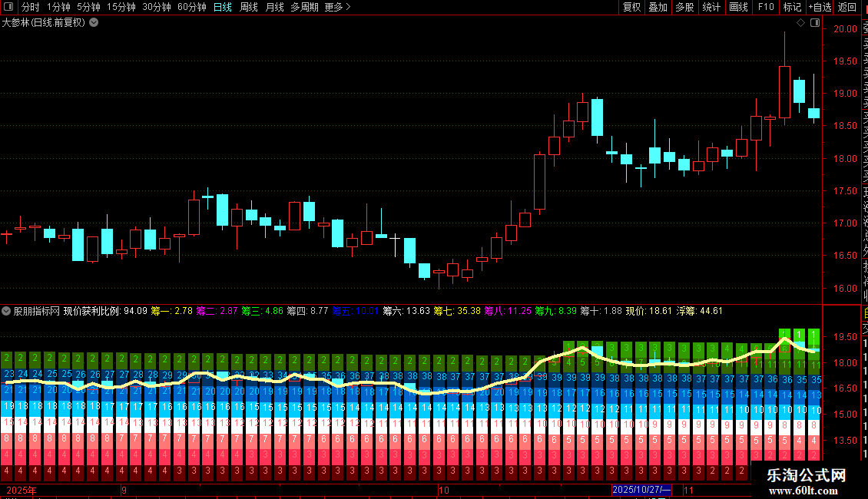
Task: Click the 20.00 price axis label
Action: tap(845, 28)
